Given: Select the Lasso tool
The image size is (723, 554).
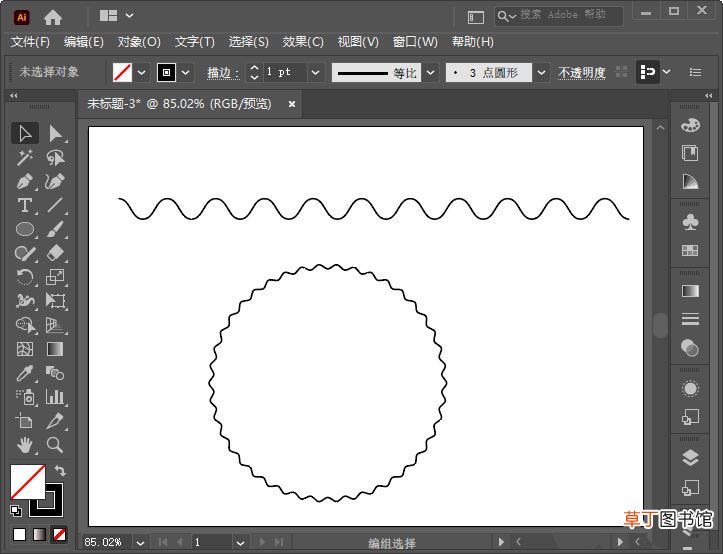Looking at the screenshot, I should point(55,158).
